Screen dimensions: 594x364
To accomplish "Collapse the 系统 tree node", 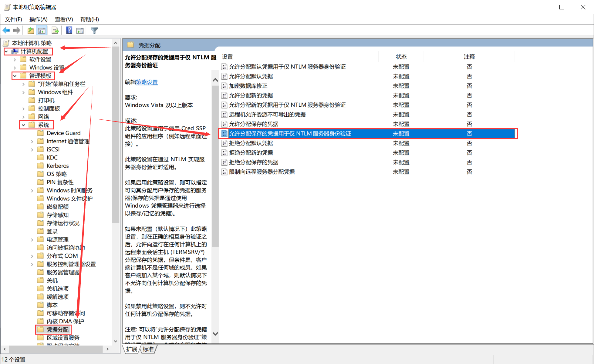I will 24,125.
